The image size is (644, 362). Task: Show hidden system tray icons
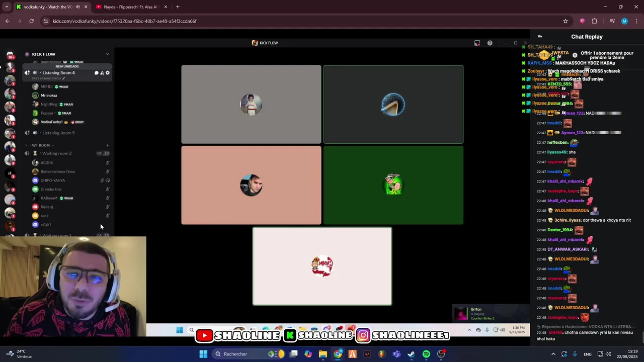pos(553,354)
